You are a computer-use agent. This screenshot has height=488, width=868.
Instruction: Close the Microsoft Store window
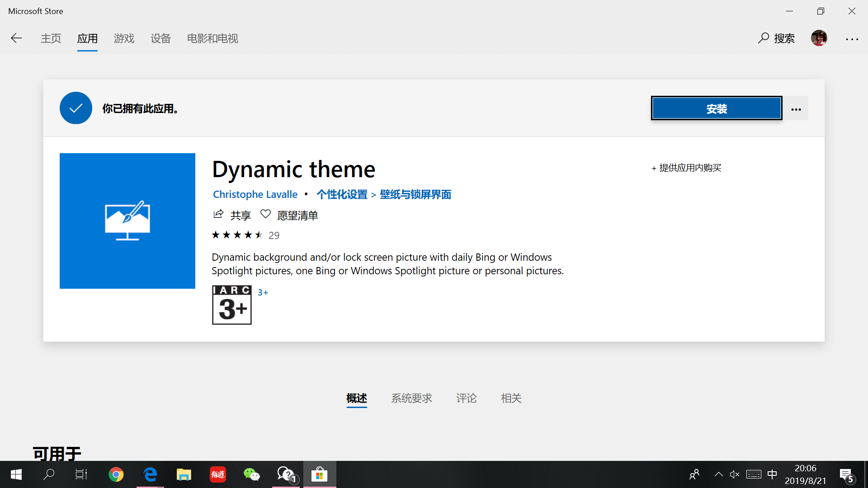[x=852, y=11]
